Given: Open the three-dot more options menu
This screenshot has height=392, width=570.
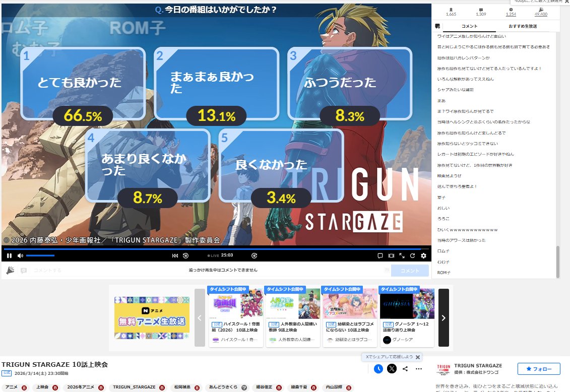Looking at the screenshot, I should pyautogui.click(x=419, y=369).
